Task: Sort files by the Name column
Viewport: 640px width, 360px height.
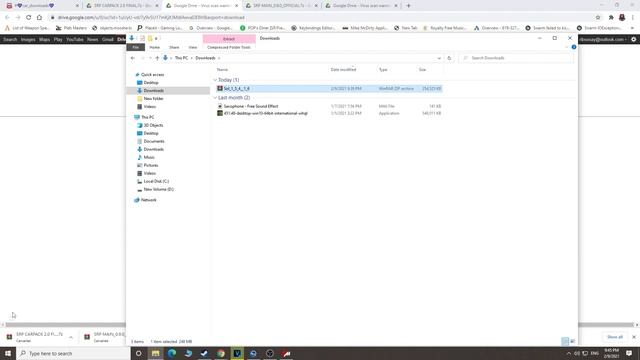Action: pos(222,70)
